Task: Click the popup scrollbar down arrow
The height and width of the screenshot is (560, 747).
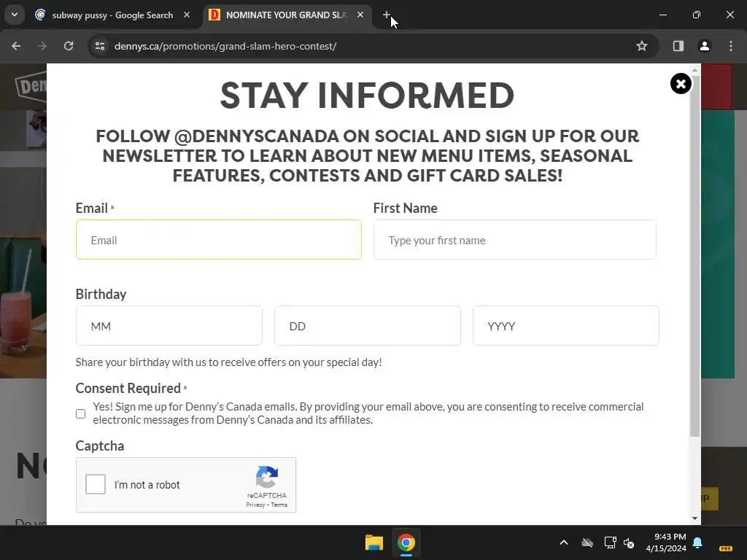Action: [694, 518]
